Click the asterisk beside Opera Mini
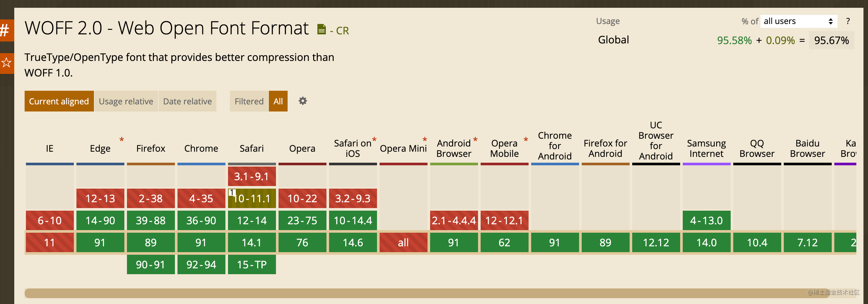Viewport: 868px width, 304px height. tap(425, 139)
